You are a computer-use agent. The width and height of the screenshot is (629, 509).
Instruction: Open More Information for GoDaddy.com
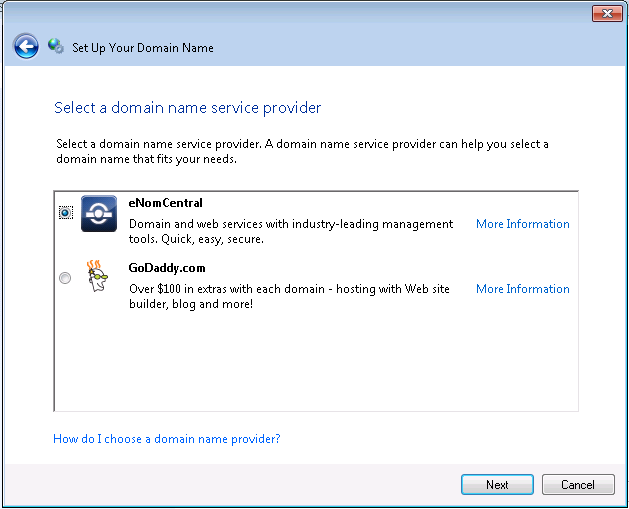pos(522,289)
